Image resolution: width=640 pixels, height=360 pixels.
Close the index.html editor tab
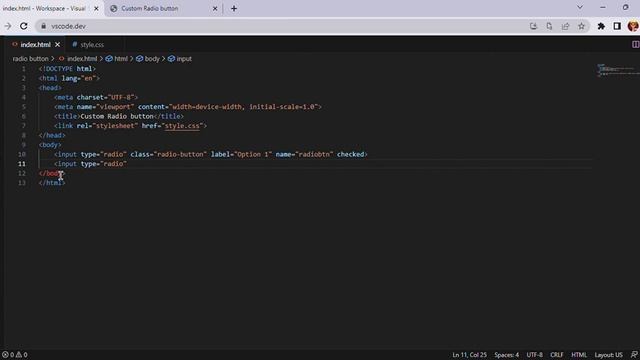[x=58, y=44]
